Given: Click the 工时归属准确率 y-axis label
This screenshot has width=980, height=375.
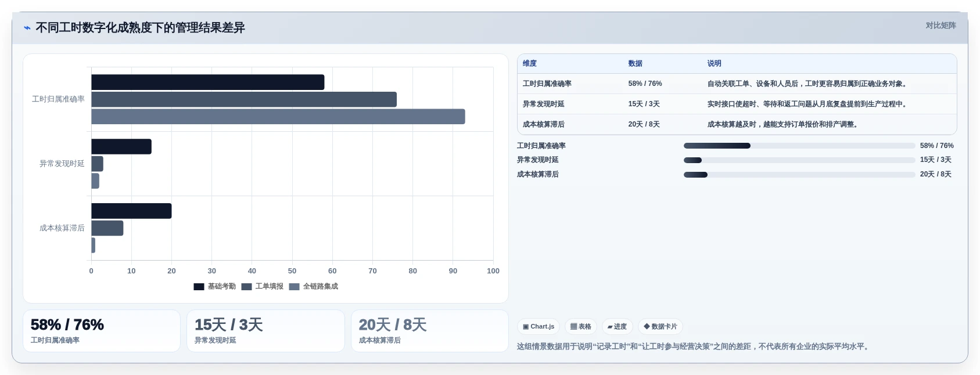Looking at the screenshot, I should click(x=58, y=99).
